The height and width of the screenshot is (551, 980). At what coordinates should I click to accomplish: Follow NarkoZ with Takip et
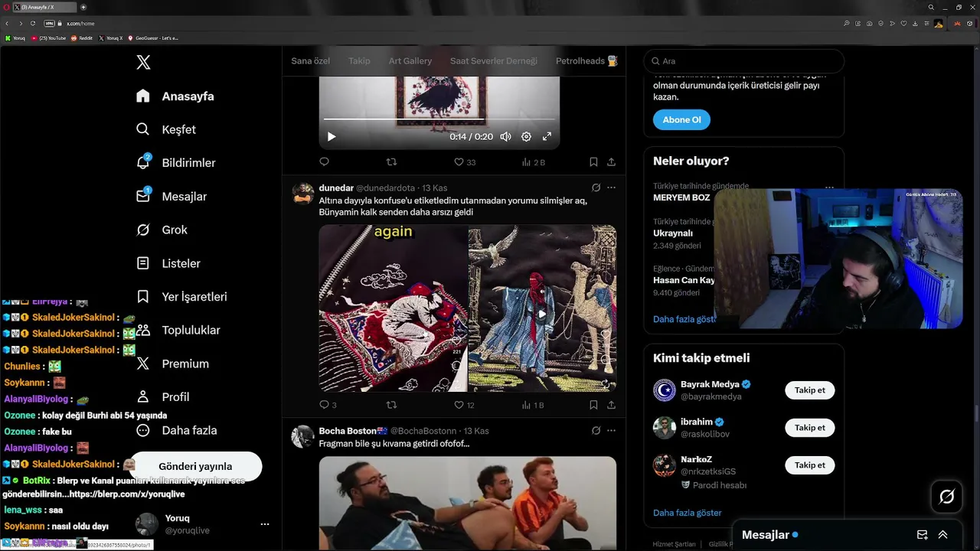click(810, 465)
